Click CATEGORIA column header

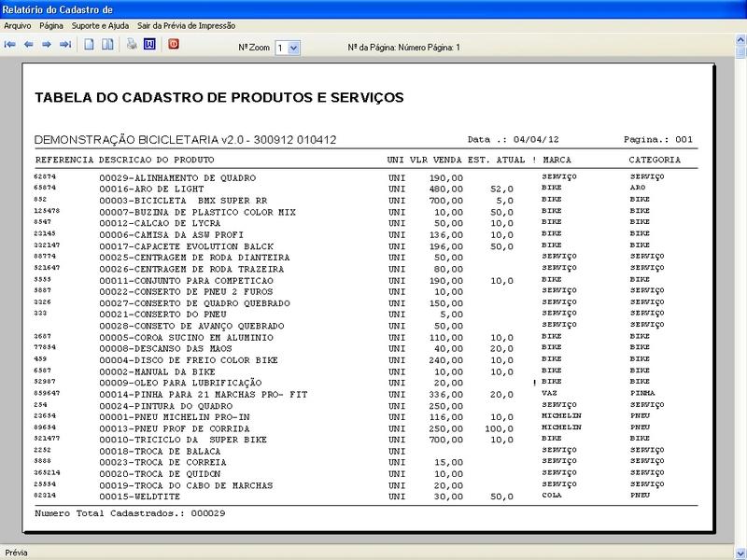pyautogui.click(x=655, y=160)
